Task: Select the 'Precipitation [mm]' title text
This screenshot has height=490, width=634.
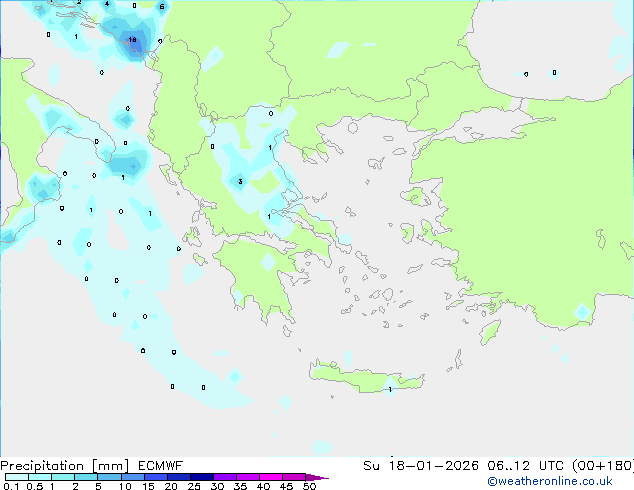Action: (x=65, y=466)
